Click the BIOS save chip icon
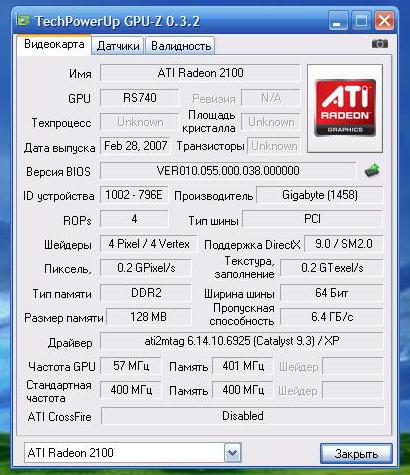Screen dimensions: 410x475 (372, 170)
